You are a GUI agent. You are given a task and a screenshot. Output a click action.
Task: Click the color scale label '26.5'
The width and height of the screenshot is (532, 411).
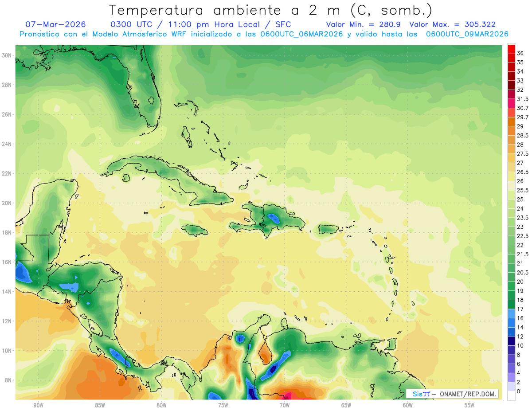tap(523, 172)
